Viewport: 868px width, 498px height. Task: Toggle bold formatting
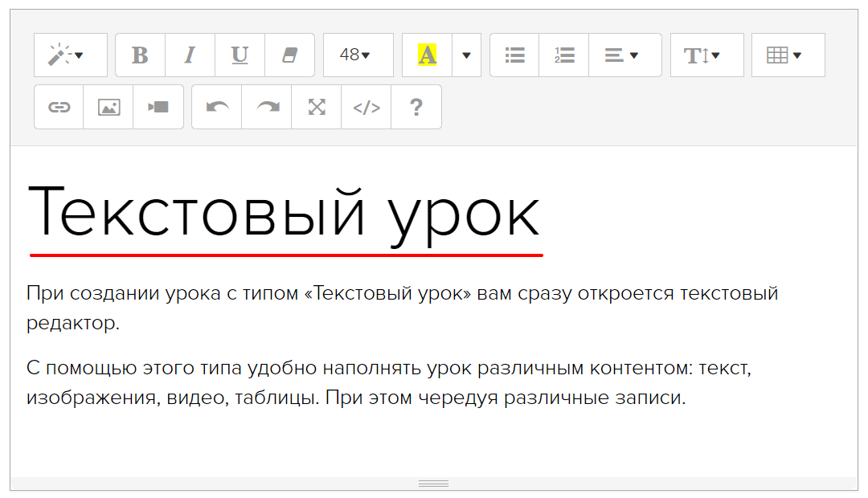pos(140,55)
